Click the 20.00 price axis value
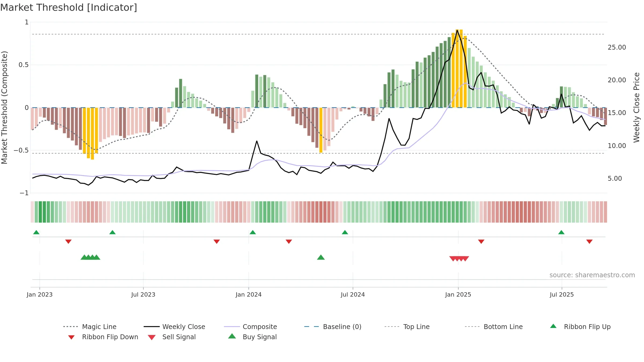Viewport: 644px width, 362px height. [x=617, y=80]
